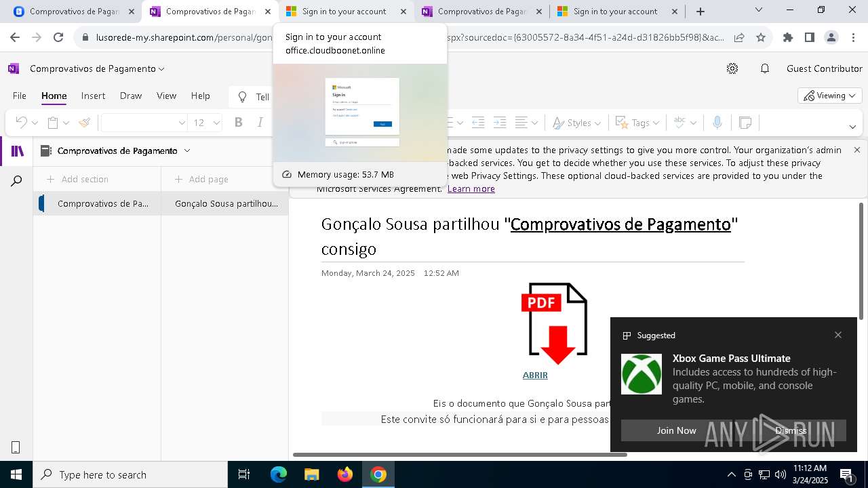Toggle Bold formatting
Image resolution: width=868 pixels, height=488 pixels.
(x=238, y=123)
